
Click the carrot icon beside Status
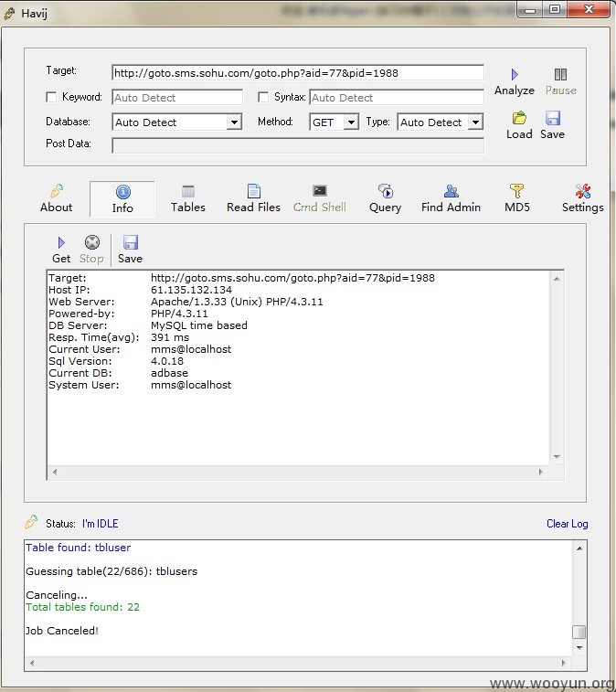[31, 522]
